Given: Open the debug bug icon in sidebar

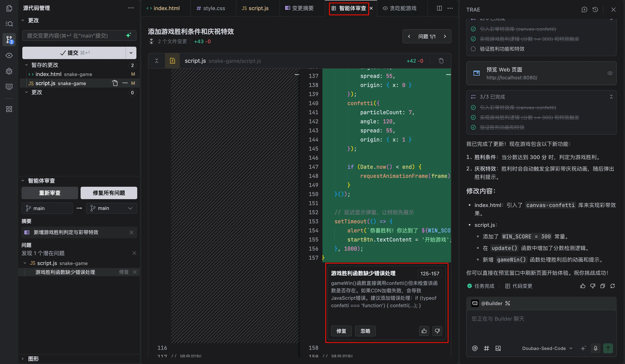Looking at the screenshot, I should 9,71.
